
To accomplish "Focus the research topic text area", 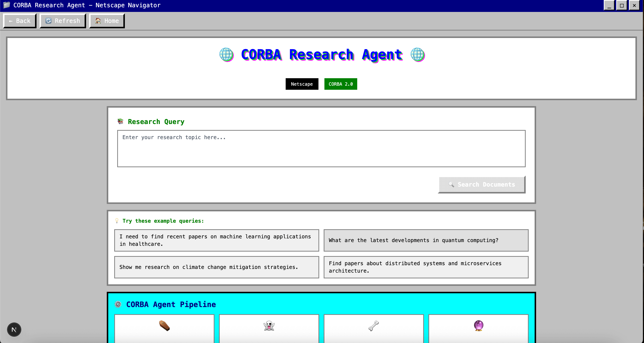I will click(321, 148).
